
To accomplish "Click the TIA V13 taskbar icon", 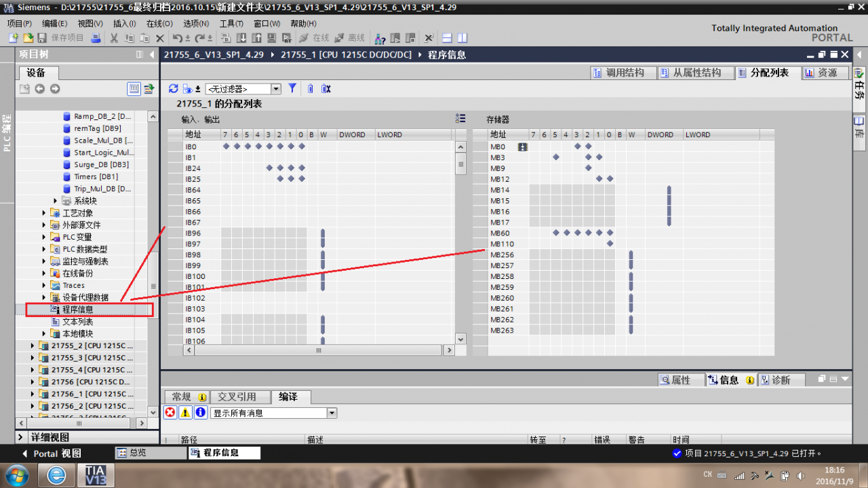I will click(x=96, y=475).
